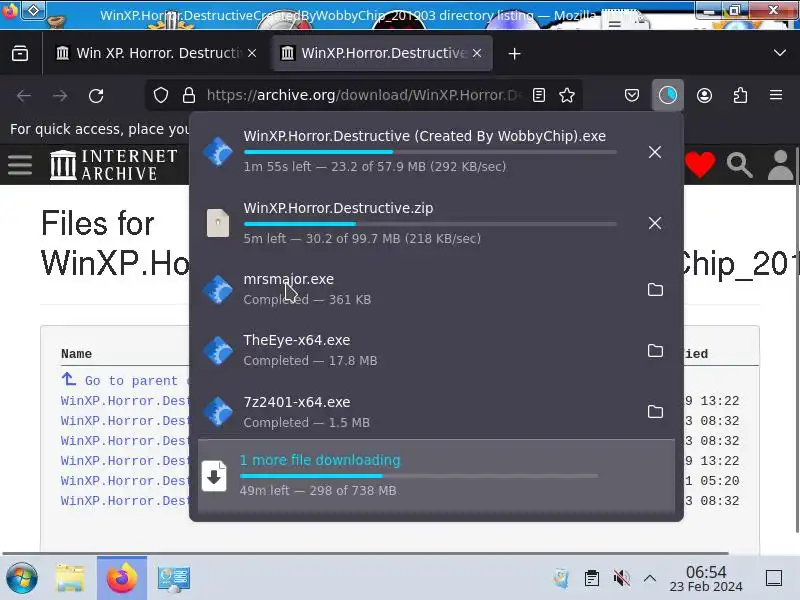Click the Internet Archive logo

pyautogui.click(x=114, y=165)
